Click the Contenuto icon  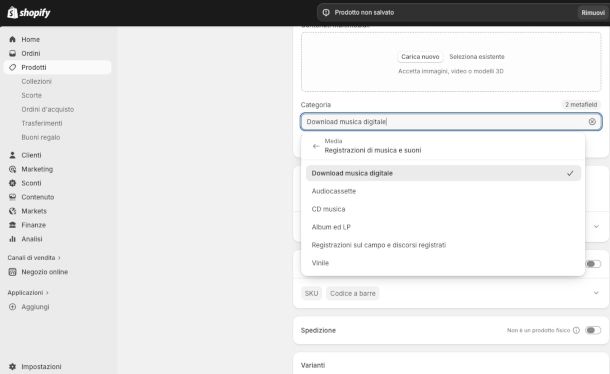tap(12, 197)
